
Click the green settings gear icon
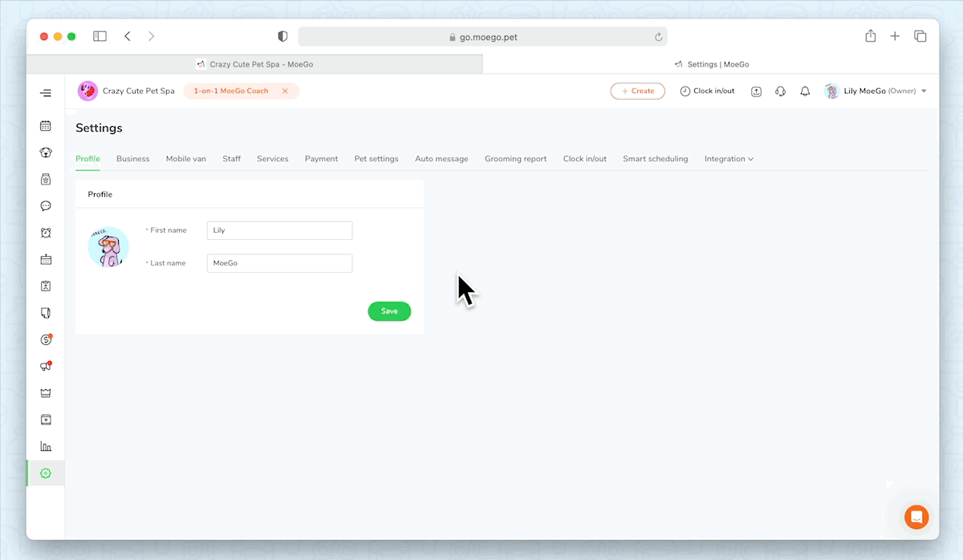pos(46,473)
